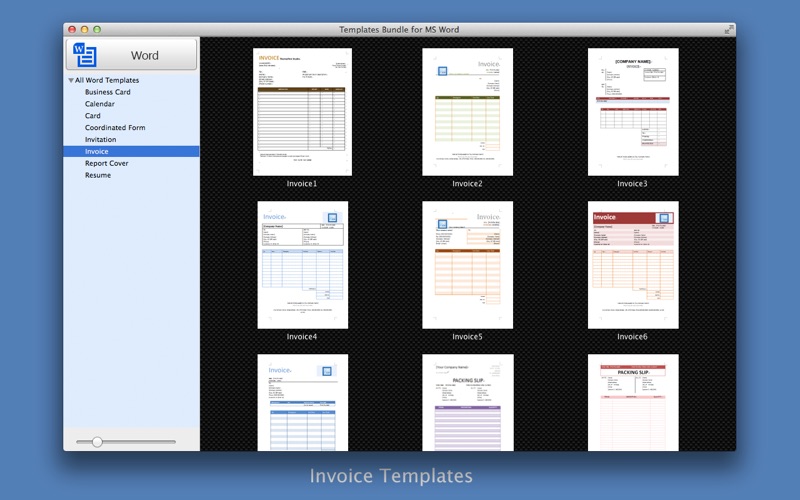
Task: Click the Invoice3 label text
Action: [632, 184]
